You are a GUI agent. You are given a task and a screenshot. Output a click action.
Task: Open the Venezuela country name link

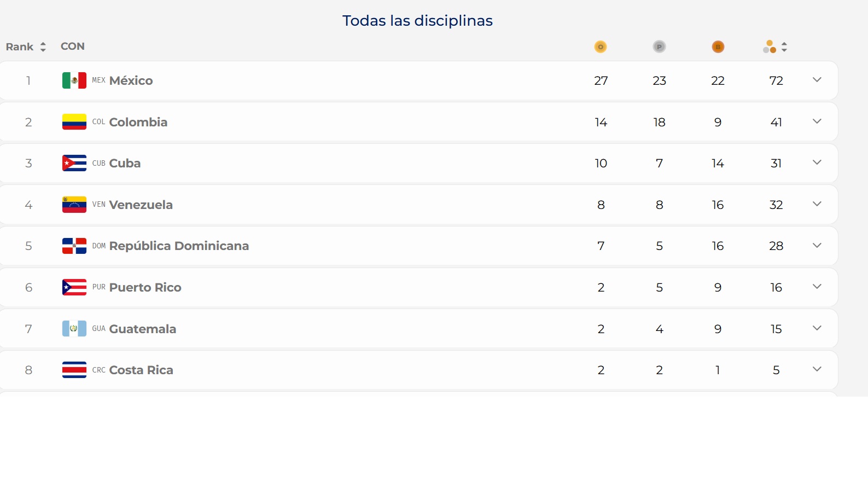[x=141, y=205]
